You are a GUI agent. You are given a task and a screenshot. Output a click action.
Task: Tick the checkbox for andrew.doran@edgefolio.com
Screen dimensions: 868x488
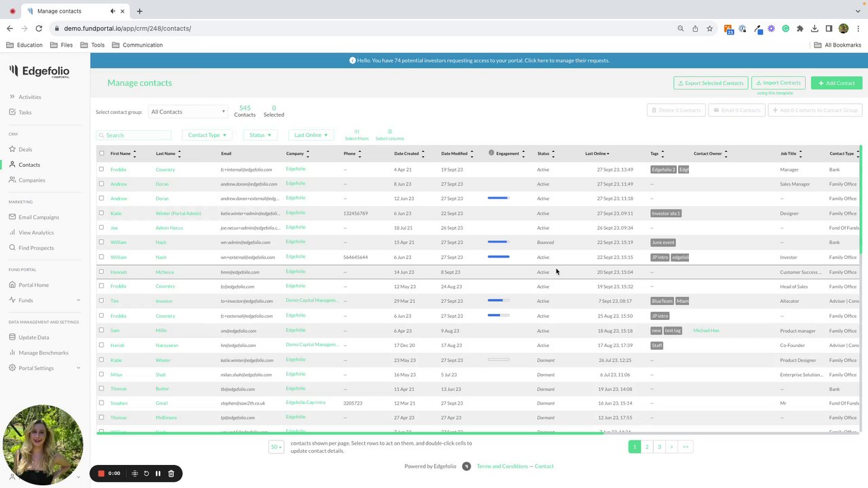(102, 184)
